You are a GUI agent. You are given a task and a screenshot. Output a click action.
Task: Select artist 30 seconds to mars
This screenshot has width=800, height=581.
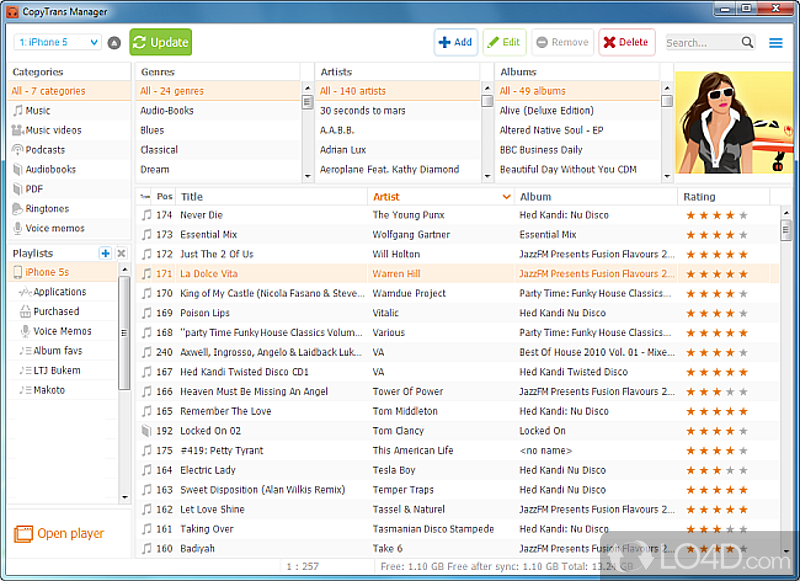[x=398, y=111]
